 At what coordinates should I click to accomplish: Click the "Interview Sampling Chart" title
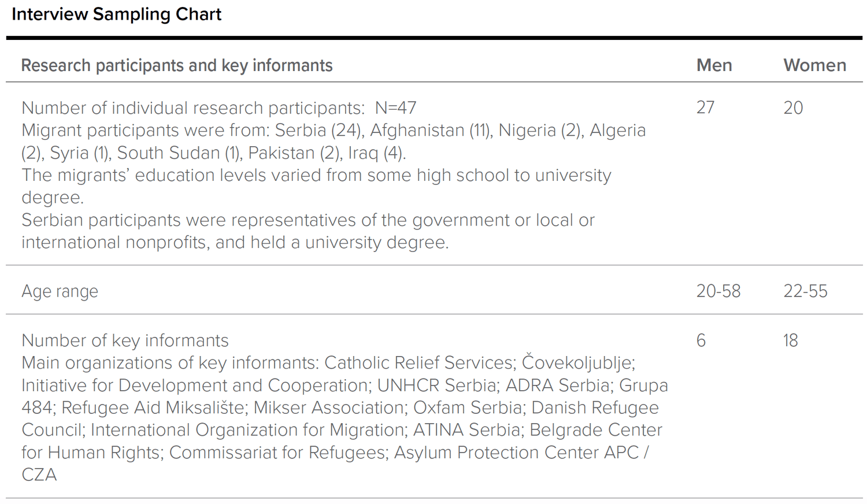click(116, 14)
